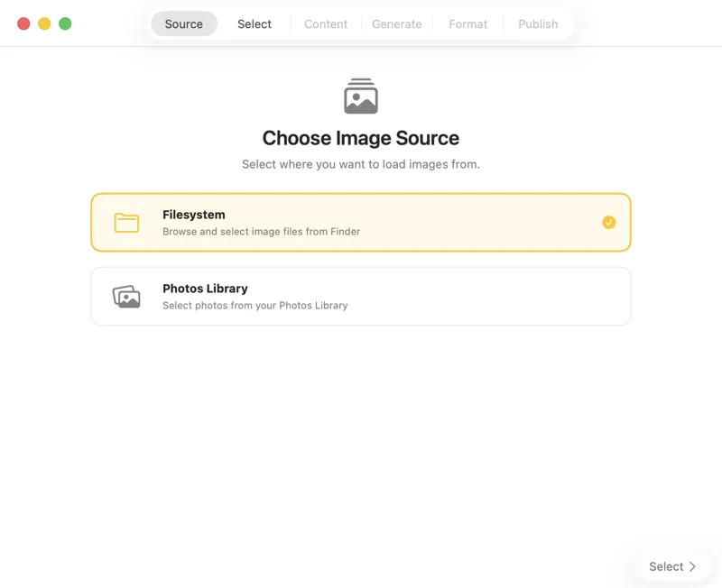Click 'Select where you want to load images from.'
Screen dimensions: 722x588
361,164
